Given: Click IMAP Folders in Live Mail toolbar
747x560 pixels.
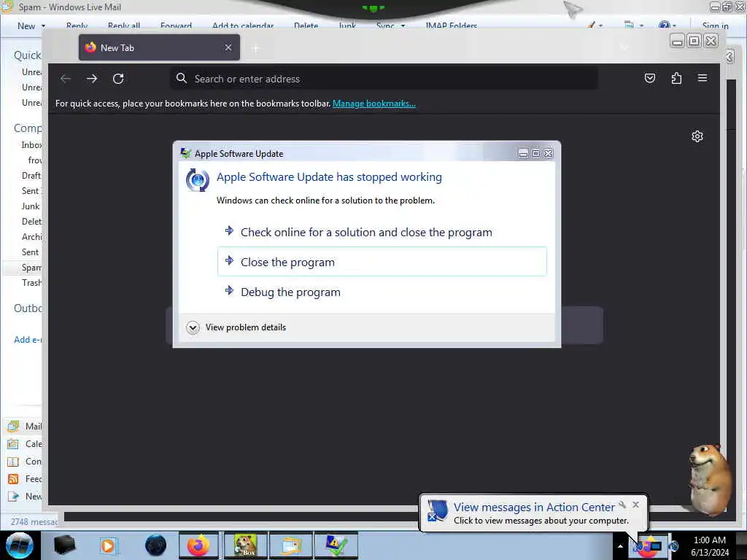Looking at the screenshot, I should click(451, 26).
